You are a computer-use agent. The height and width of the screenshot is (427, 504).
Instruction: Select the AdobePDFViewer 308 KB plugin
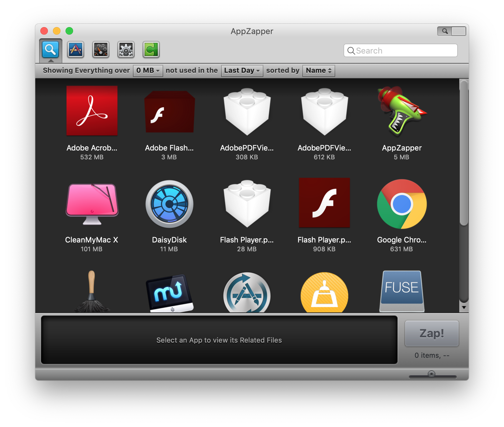(247, 112)
